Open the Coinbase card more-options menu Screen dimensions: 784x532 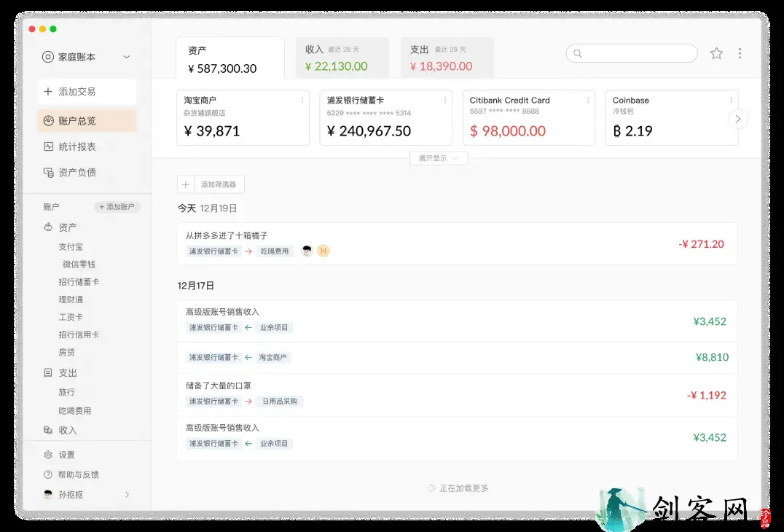[x=731, y=101]
